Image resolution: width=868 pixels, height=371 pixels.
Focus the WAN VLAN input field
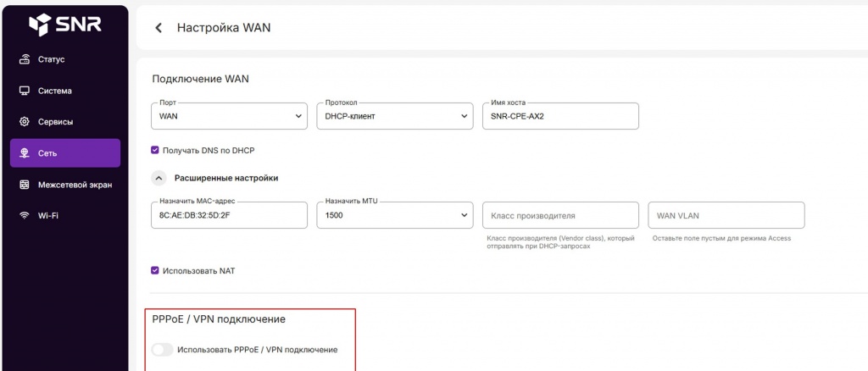click(x=726, y=215)
